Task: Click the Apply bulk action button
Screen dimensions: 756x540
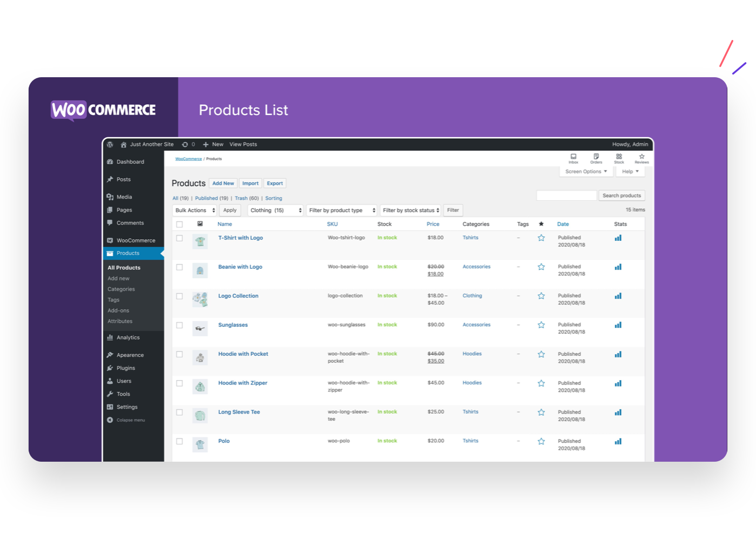Action: tap(230, 211)
